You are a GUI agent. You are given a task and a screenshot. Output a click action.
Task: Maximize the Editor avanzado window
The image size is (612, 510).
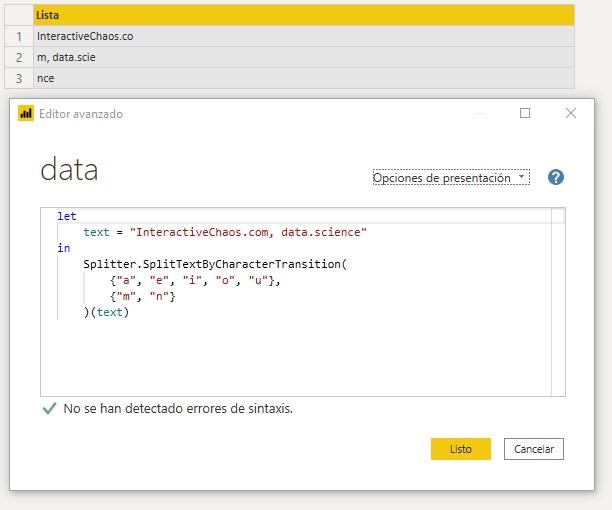[x=525, y=113]
